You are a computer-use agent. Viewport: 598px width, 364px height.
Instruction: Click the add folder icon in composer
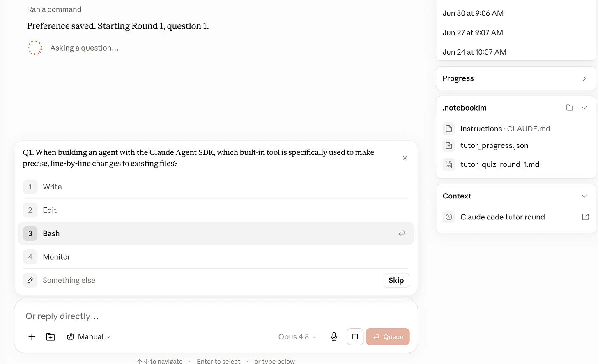51,337
